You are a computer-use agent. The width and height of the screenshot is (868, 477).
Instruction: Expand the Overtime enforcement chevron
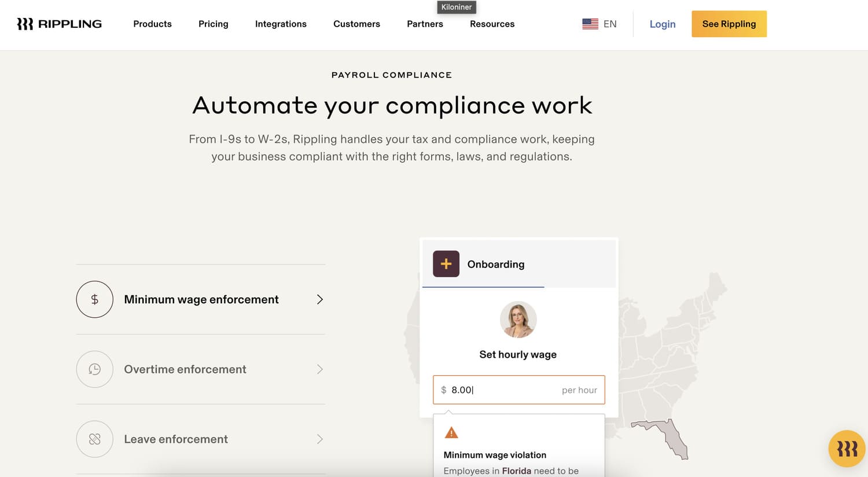coord(319,369)
